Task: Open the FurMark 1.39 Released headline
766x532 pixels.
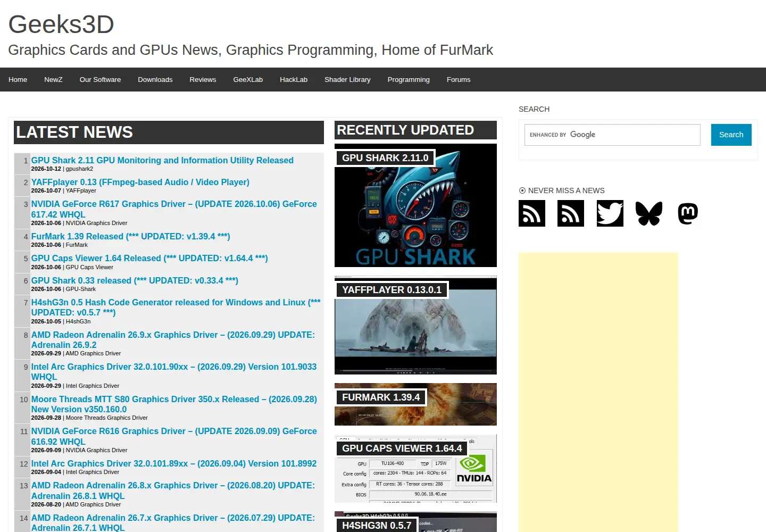Action: tap(130, 236)
